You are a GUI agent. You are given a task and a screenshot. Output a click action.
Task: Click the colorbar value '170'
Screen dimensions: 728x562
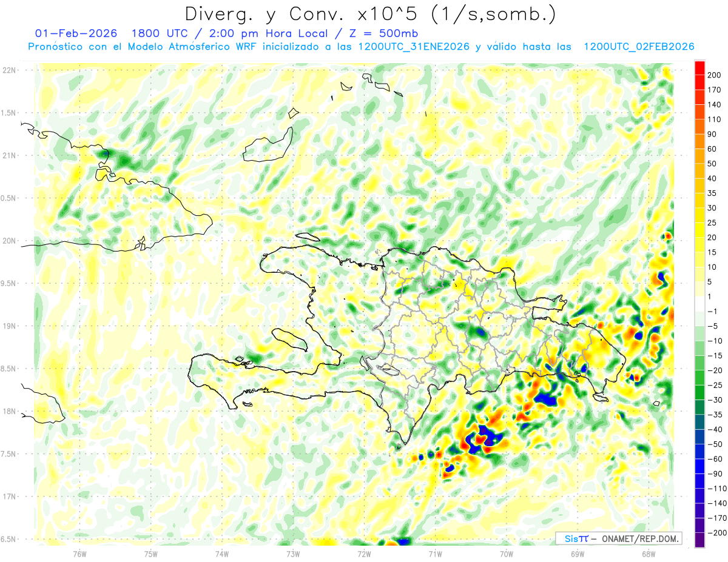click(714, 90)
